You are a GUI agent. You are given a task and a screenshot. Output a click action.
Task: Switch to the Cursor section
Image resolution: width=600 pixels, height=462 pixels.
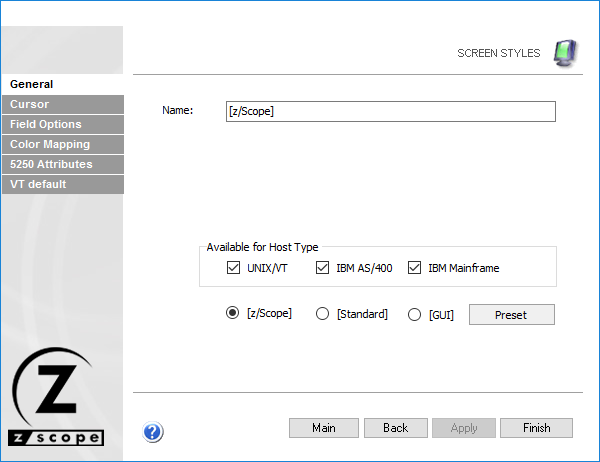pos(63,104)
